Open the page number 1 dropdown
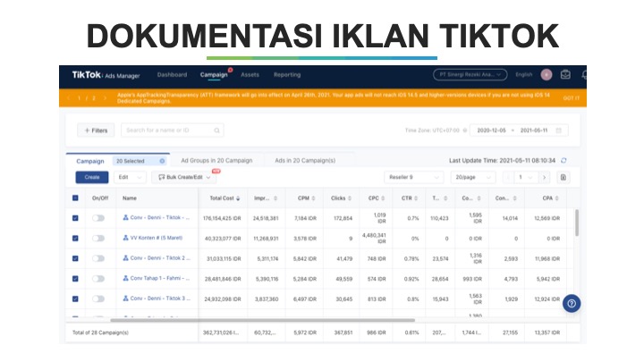The height and width of the screenshot is (362, 644). (x=526, y=177)
